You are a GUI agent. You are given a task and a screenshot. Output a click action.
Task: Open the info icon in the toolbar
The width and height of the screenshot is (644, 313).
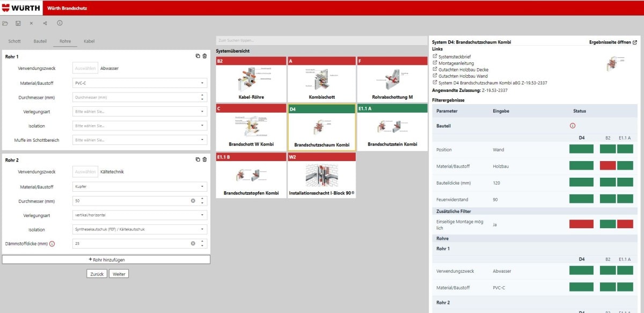60,23
